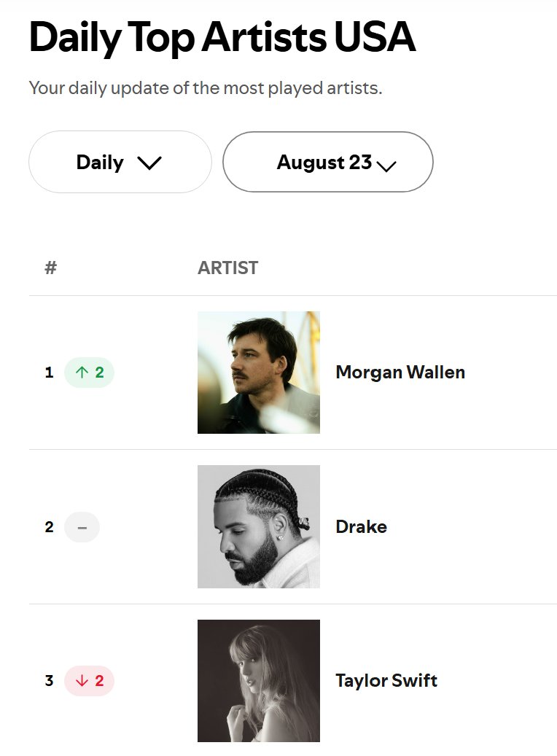This screenshot has height=756, width=557.
Task: Click the gray no-change dash badge for Drake
Action: pyautogui.click(x=82, y=527)
